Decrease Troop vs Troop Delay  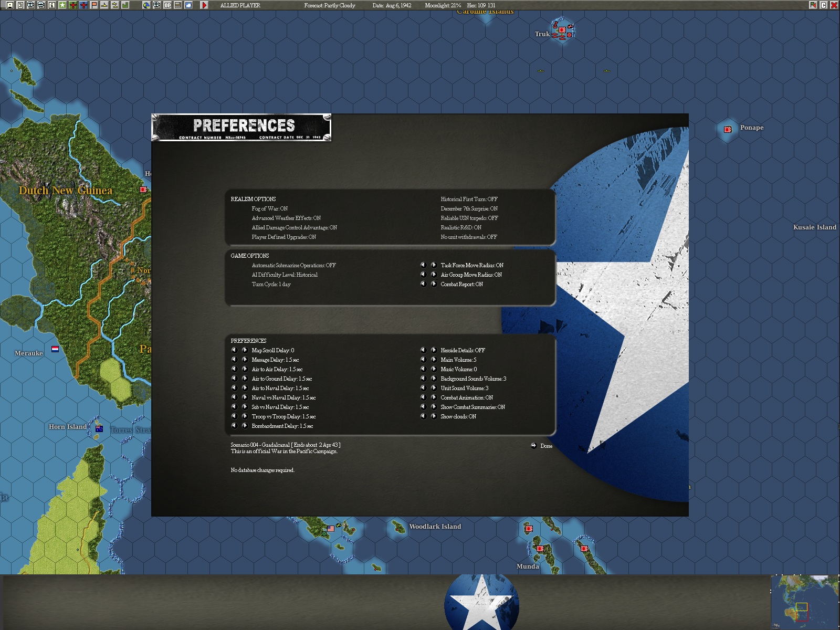click(234, 416)
